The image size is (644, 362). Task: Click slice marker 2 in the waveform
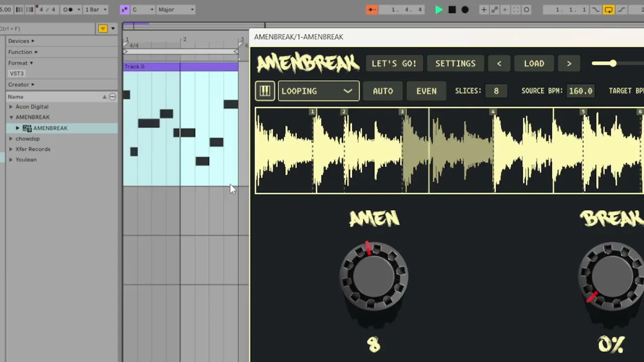(x=344, y=112)
